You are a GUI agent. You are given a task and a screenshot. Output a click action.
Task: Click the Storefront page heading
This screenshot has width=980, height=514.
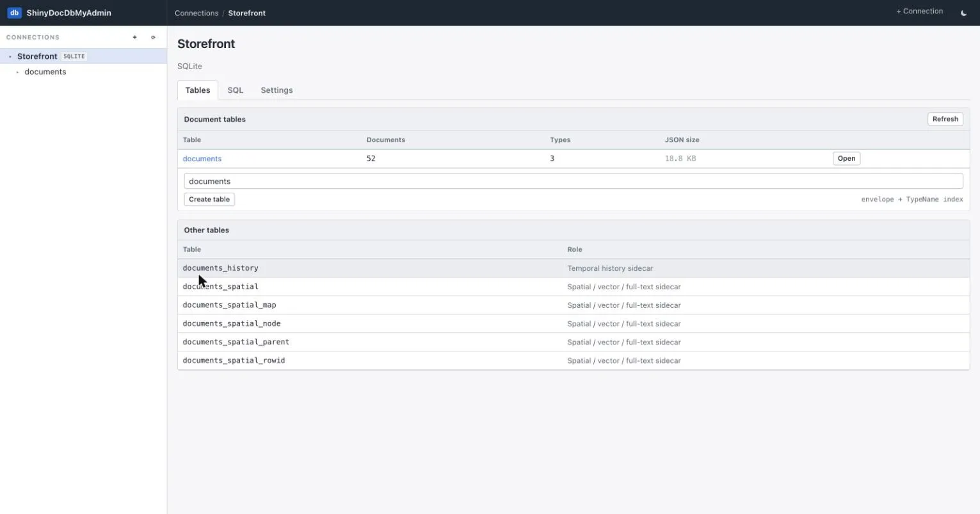coord(206,44)
